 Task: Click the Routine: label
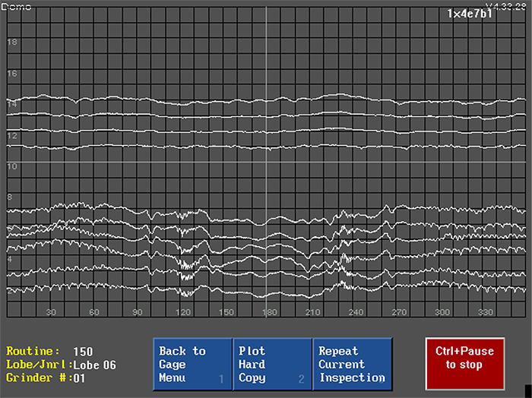click(33, 351)
